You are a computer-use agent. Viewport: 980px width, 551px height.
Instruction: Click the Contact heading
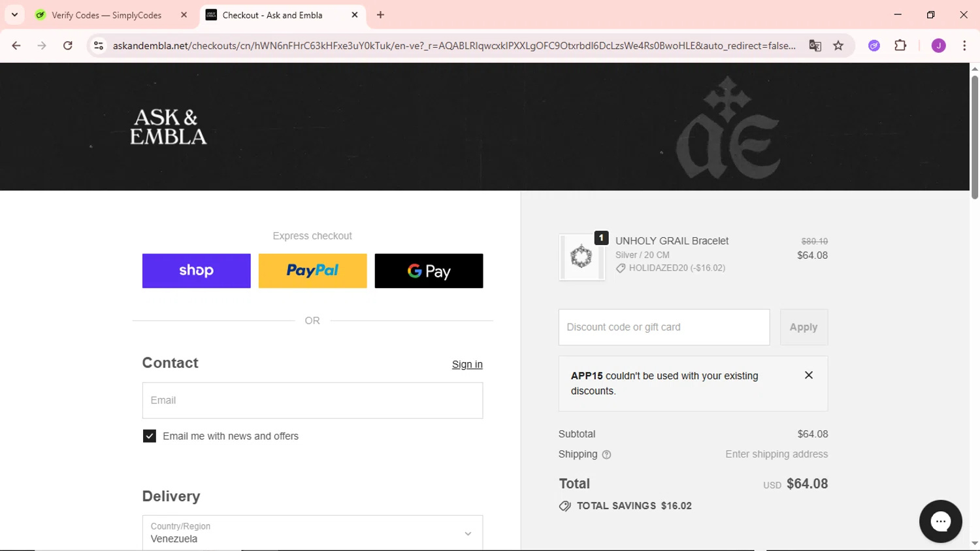tap(171, 363)
